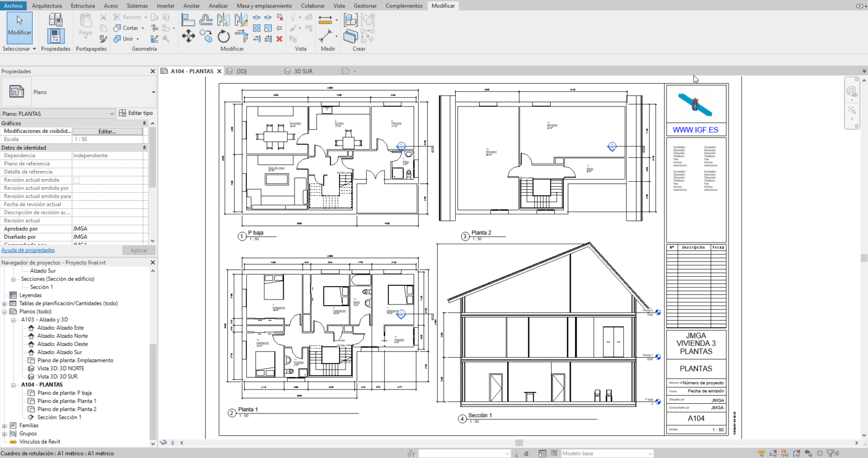The height and width of the screenshot is (458, 868).
Task: Select the Move tool in the Modificar panel
Action: pos(188,36)
